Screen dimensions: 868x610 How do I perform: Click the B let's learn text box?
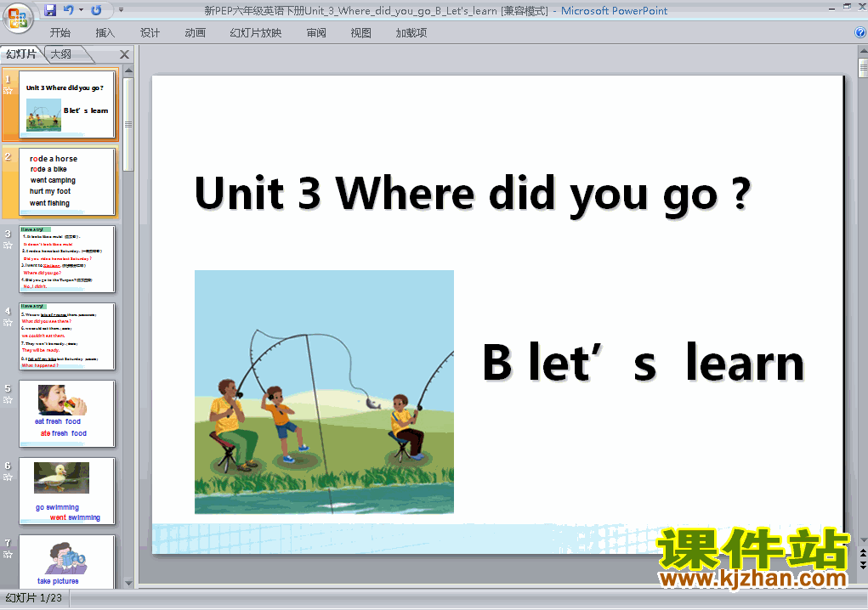(644, 362)
